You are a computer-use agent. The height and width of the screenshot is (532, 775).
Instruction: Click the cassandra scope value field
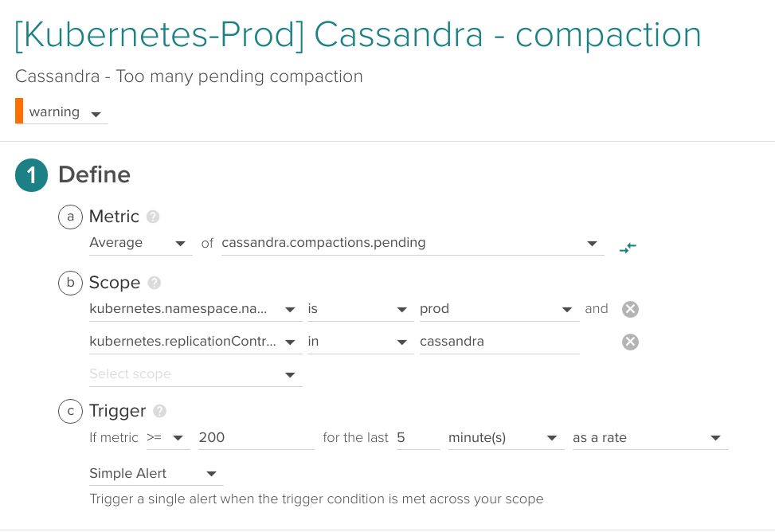pos(498,342)
